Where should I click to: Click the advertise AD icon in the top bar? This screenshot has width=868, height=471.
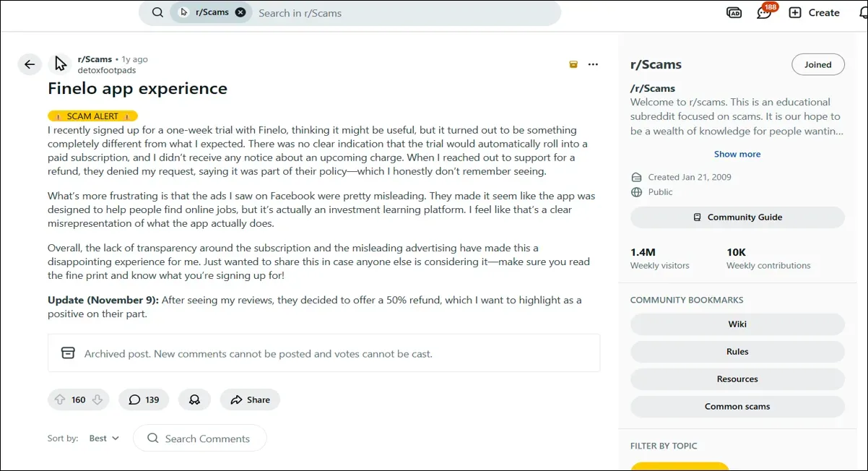coord(734,12)
